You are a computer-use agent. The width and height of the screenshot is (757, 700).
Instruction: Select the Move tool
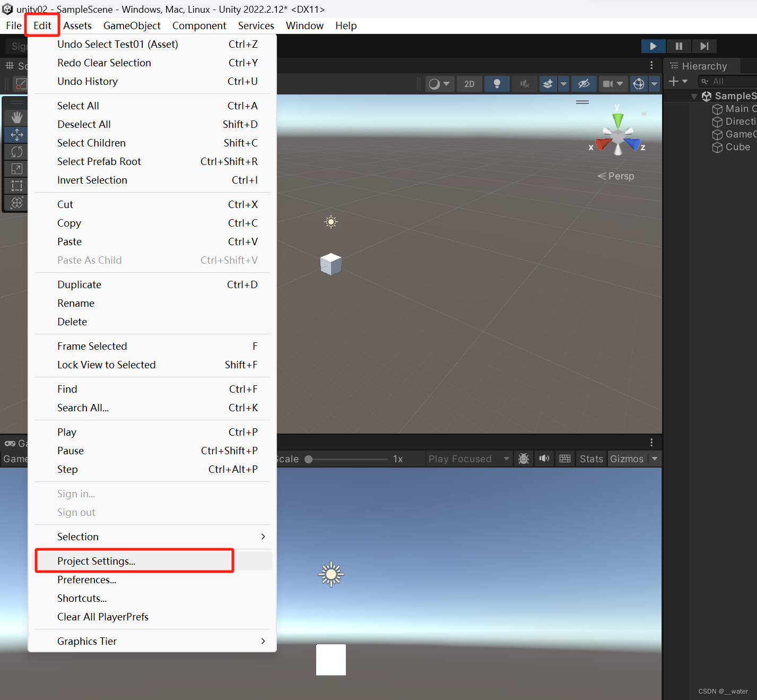16,135
